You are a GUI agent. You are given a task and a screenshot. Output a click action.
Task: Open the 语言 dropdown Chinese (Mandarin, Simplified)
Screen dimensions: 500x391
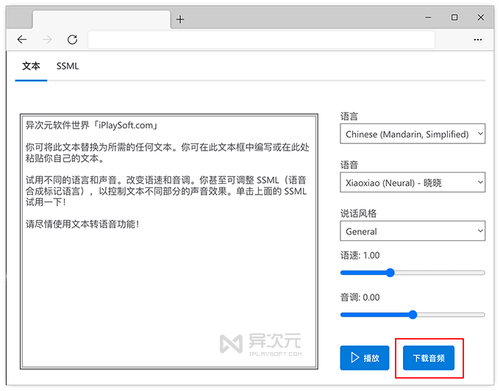[413, 134]
